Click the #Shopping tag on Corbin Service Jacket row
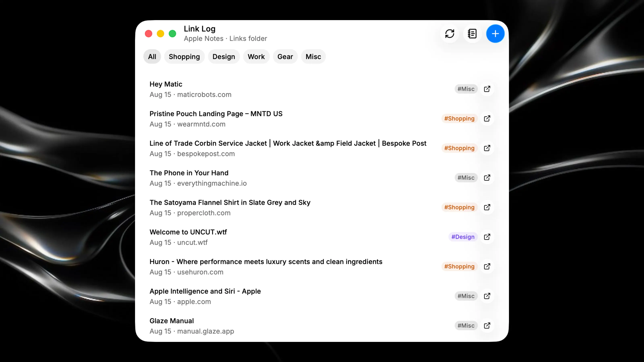644x362 pixels. point(459,148)
